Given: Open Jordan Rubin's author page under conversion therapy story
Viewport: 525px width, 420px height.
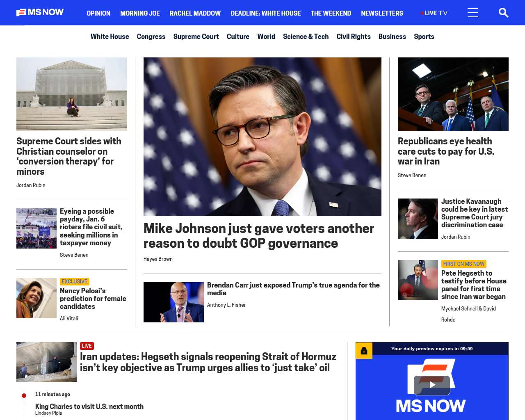Looking at the screenshot, I should 31,185.
